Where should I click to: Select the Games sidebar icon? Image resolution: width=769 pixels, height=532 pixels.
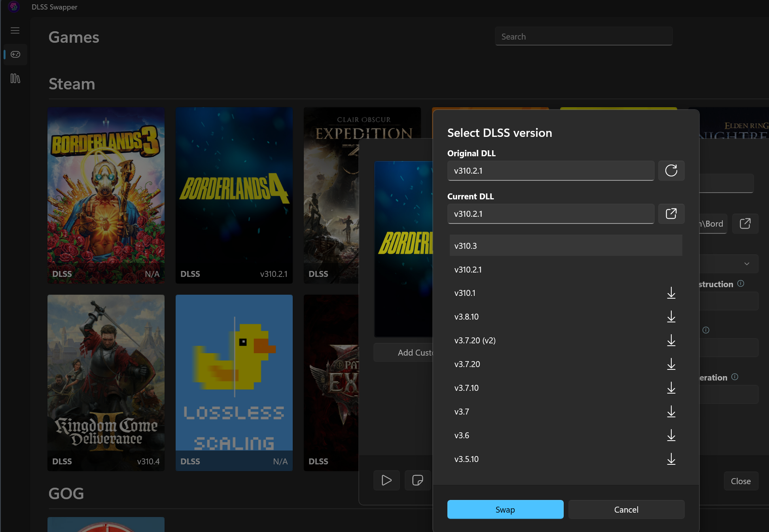pyautogui.click(x=15, y=54)
